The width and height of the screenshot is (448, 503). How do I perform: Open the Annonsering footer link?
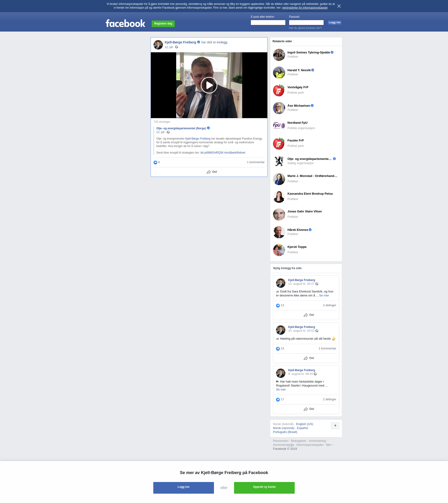(317, 441)
